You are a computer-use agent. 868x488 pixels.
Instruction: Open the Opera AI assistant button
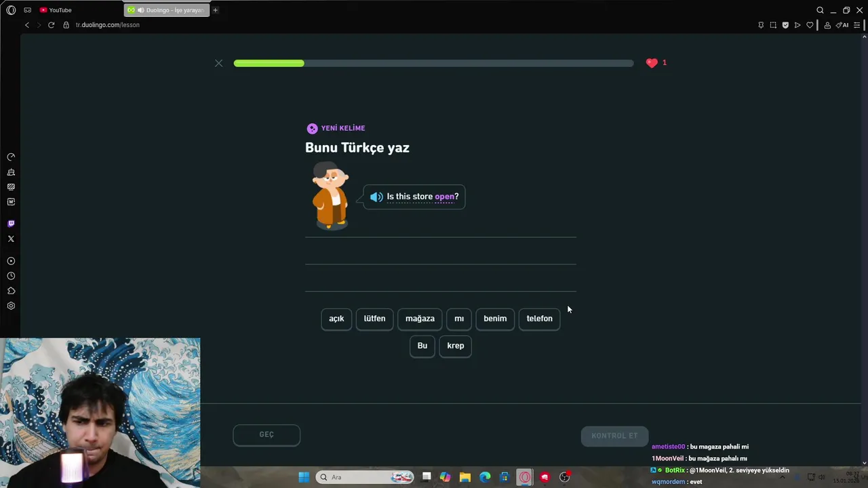(x=842, y=25)
